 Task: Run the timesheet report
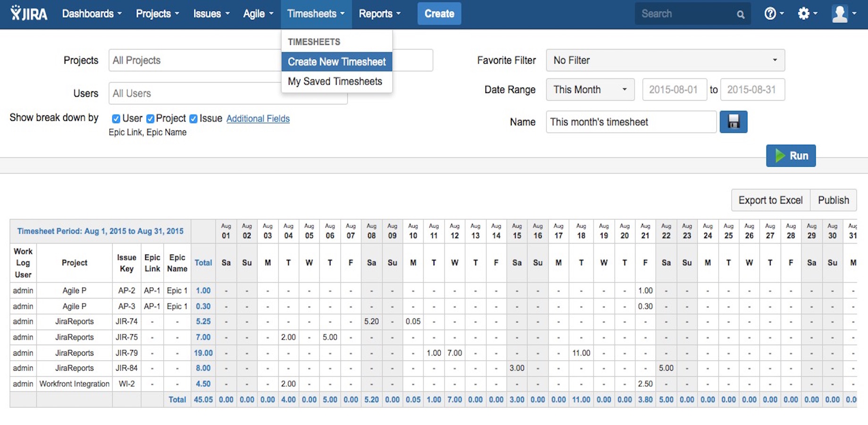[791, 156]
